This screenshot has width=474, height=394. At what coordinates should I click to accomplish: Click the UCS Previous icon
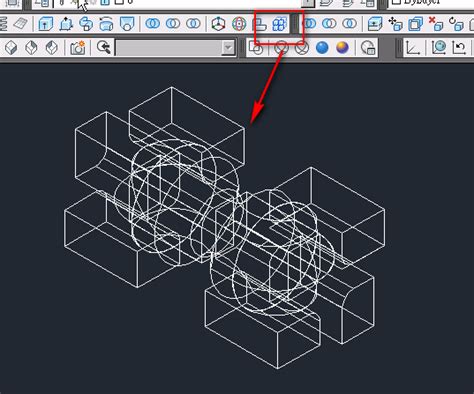(x=459, y=48)
